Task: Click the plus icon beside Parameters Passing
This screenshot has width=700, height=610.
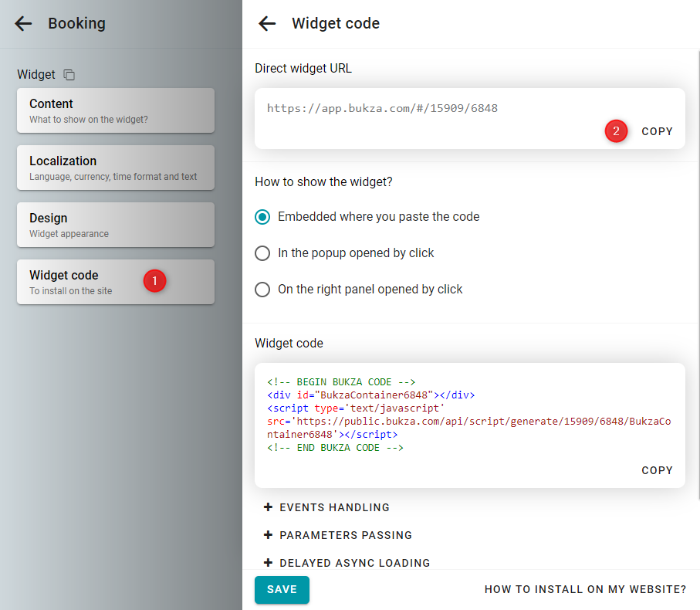Action: [x=268, y=535]
